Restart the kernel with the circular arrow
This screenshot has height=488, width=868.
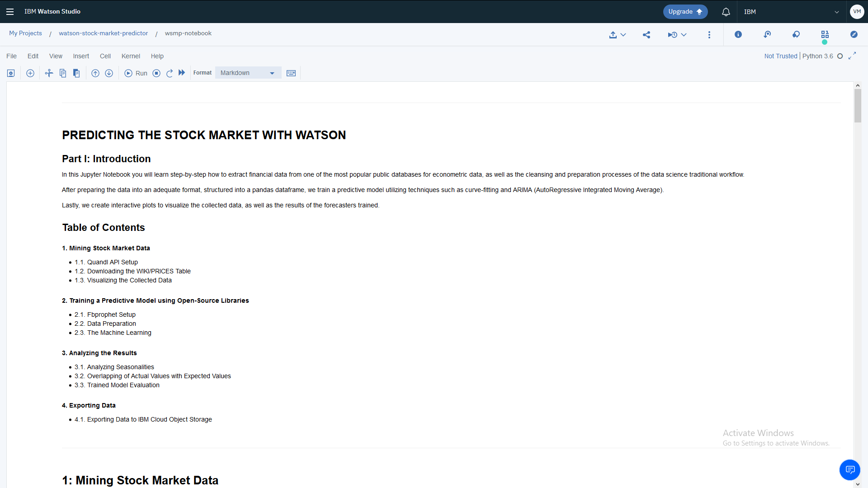[x=170, y=73]
